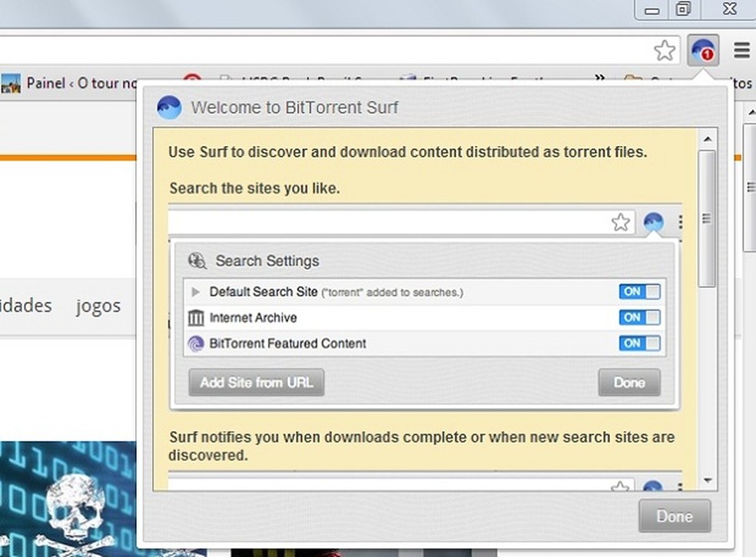Click the Internet Archive row label
This screenshot has width=756, height=557.
tap(253, 318)
